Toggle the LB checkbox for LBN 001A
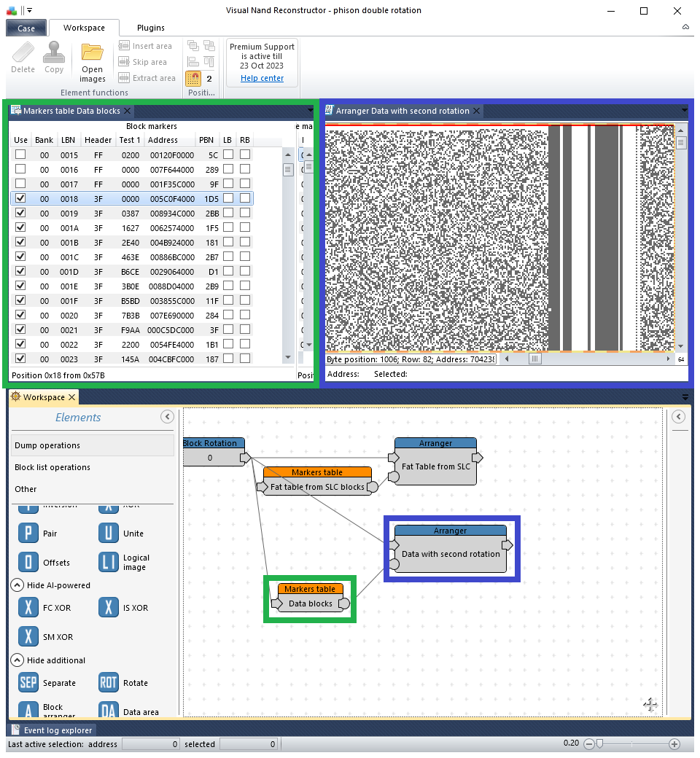This screenshot has width=700, height=758. click(x=228, y=227)
